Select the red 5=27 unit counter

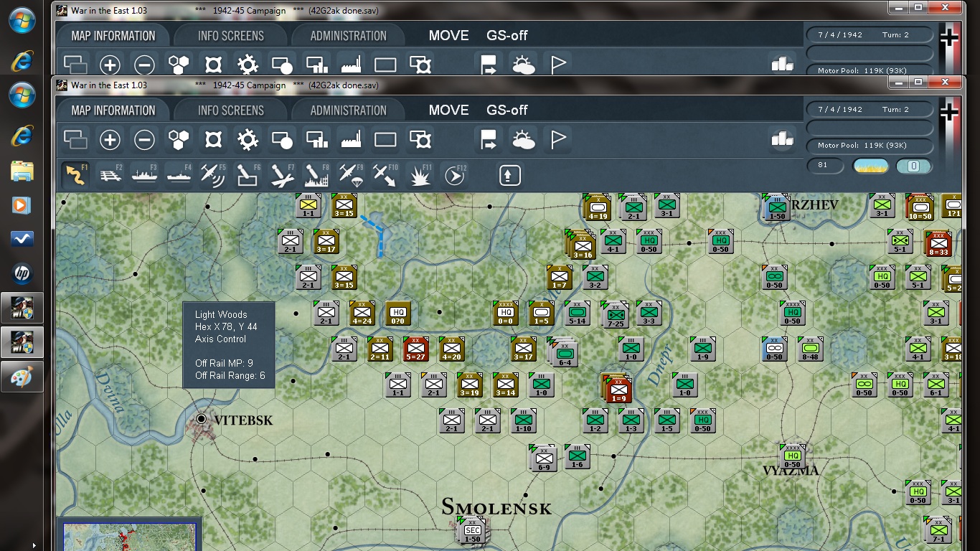coord(415,349)
